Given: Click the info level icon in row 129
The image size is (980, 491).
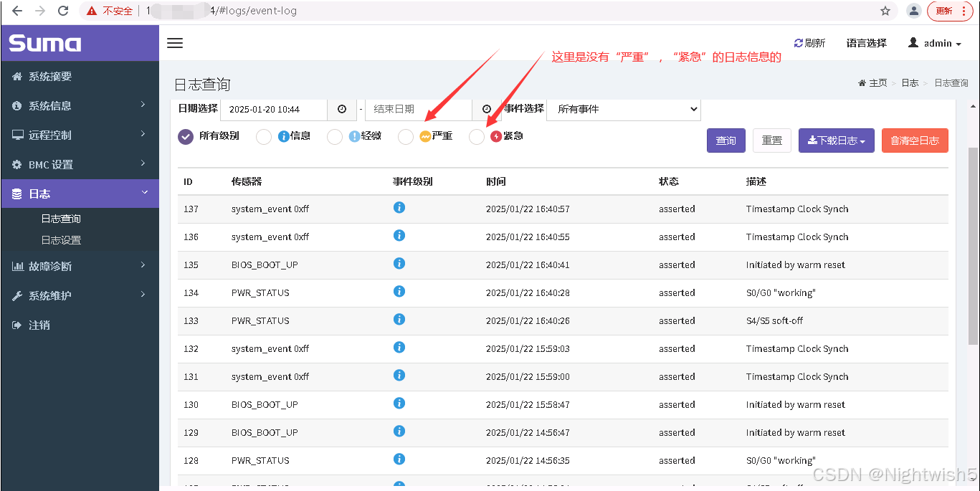Looking at the screenshot, I should tap(399, 432).
